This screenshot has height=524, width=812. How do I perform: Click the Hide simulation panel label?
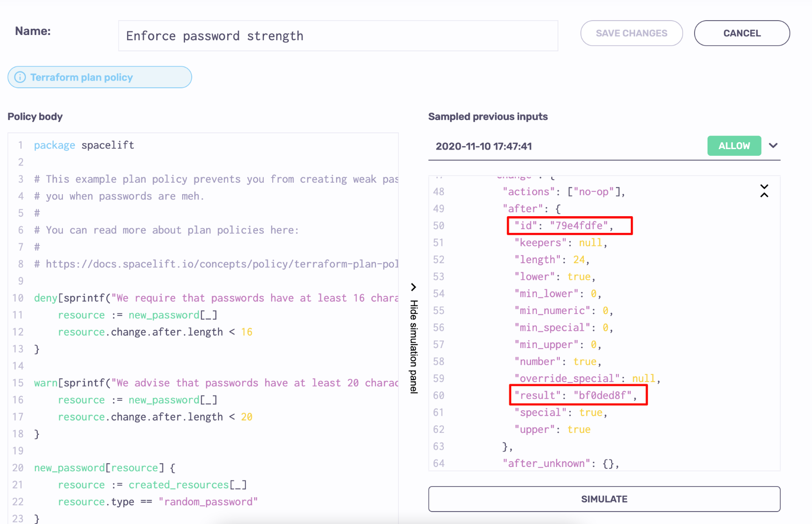point(414,346)
